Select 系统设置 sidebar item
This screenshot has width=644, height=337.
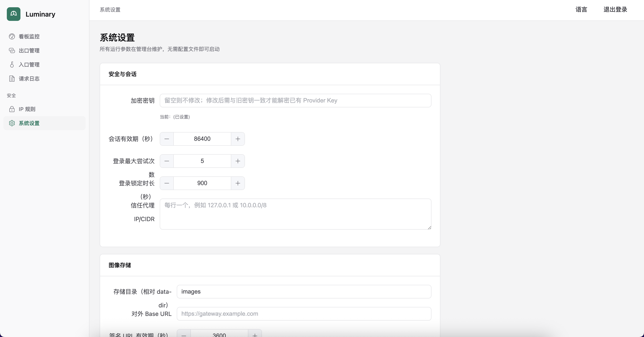pos(45,123)
